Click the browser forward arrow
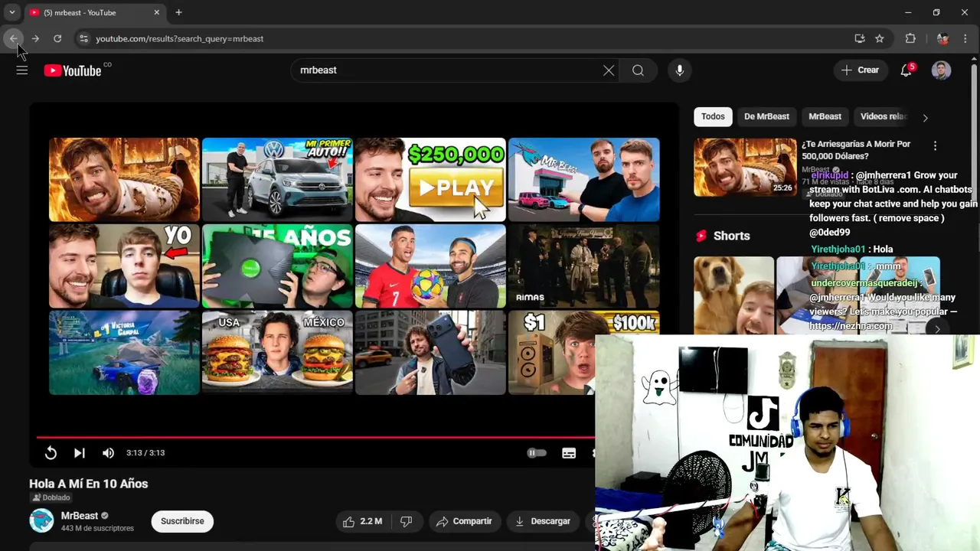 coord(35,38)
